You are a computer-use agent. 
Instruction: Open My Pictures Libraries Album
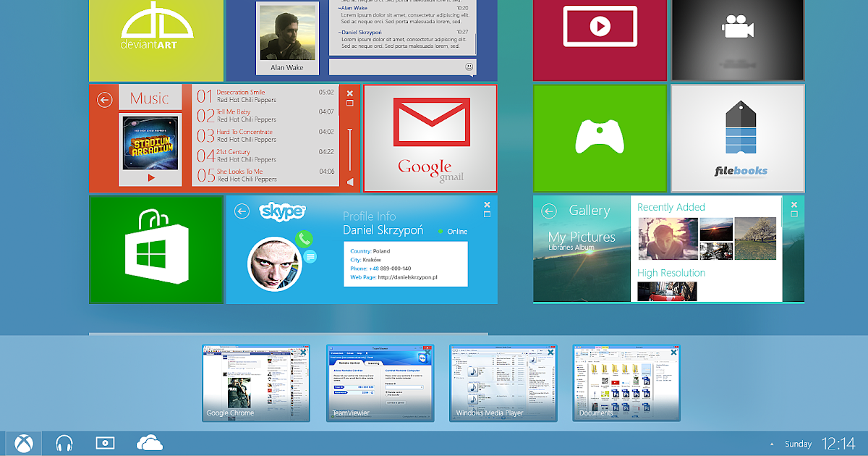pos(582,241)
